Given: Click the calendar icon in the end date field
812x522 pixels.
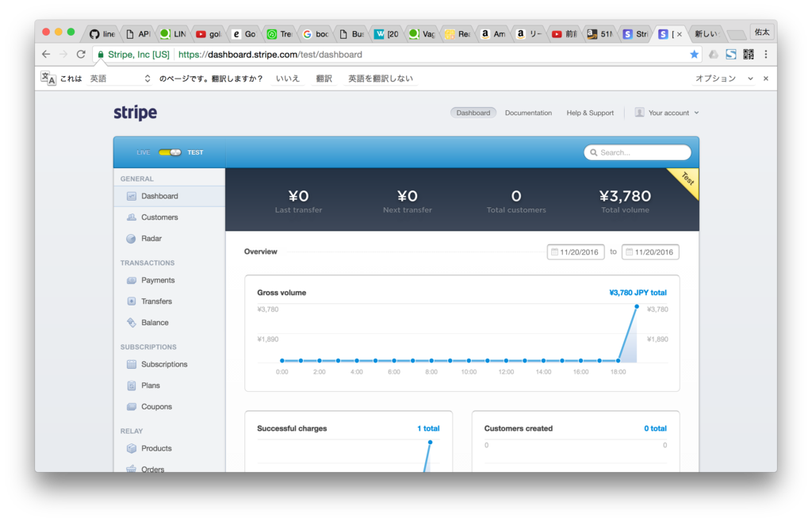Looking at the screenshot, I should pos(629,252).
